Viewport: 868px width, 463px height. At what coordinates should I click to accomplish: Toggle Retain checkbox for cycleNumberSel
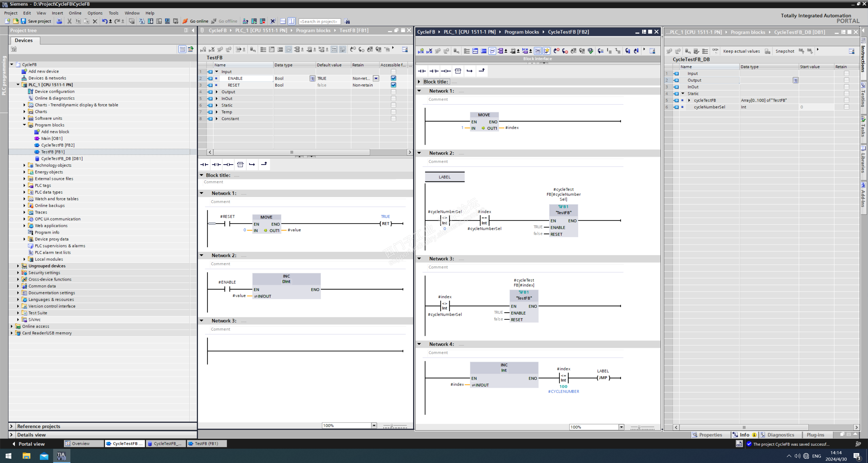coord(846,107)
